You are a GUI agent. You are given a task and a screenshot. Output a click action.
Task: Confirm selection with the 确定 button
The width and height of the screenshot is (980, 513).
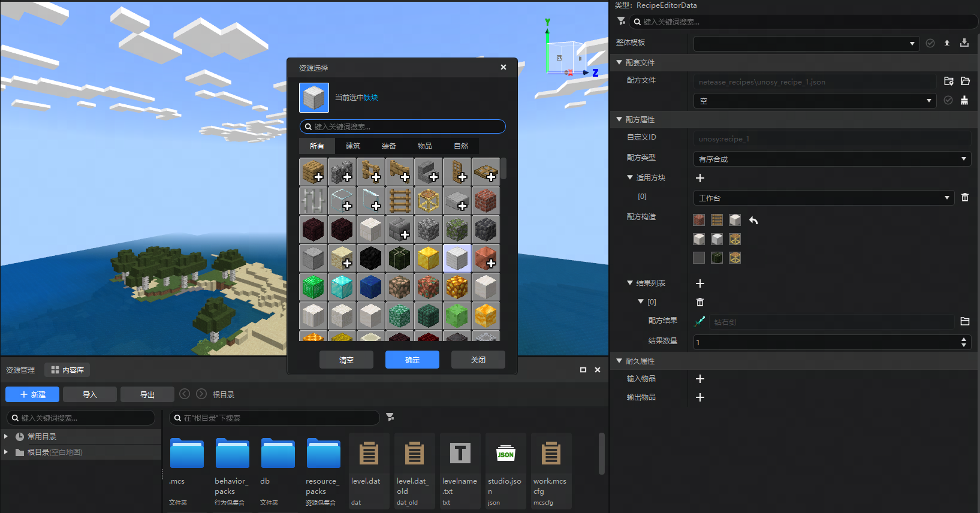click(412, 360)
